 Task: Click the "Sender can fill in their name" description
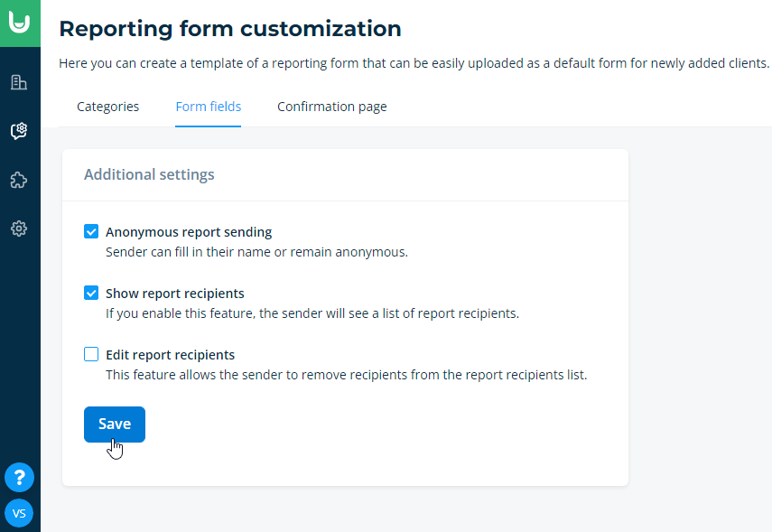coord(256,252)
